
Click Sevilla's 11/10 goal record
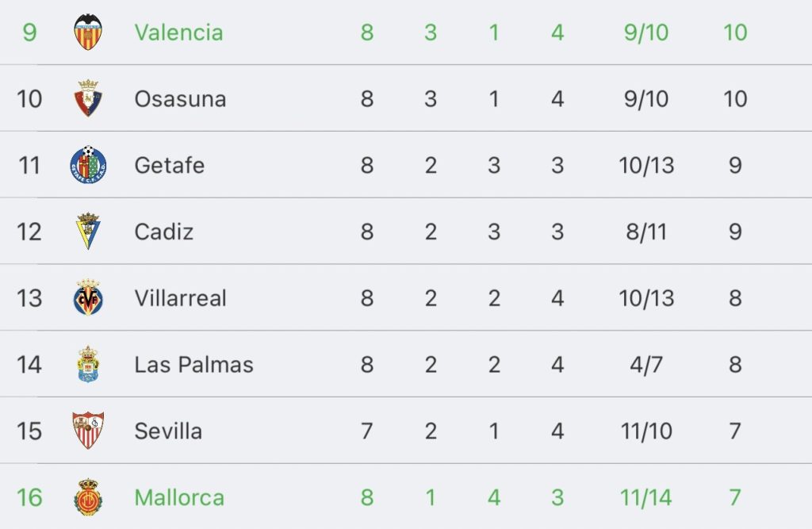click(x=646, y=431)
